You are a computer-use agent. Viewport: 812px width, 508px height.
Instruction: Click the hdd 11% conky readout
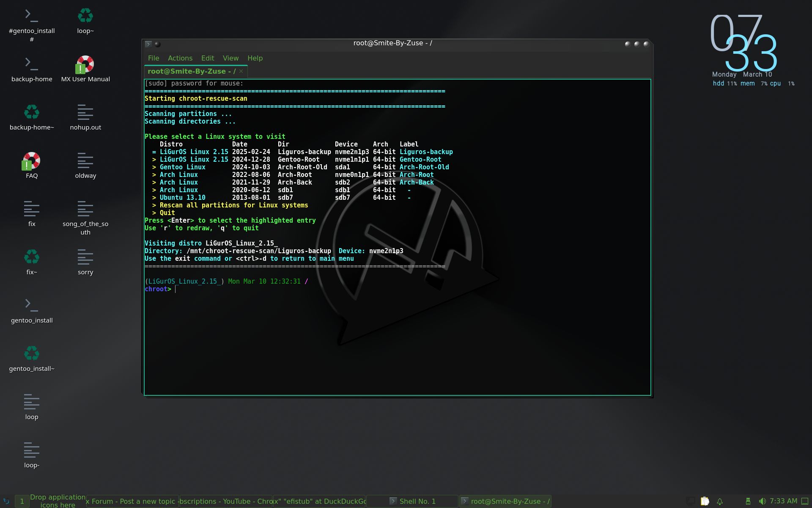(x=725, y=83)
